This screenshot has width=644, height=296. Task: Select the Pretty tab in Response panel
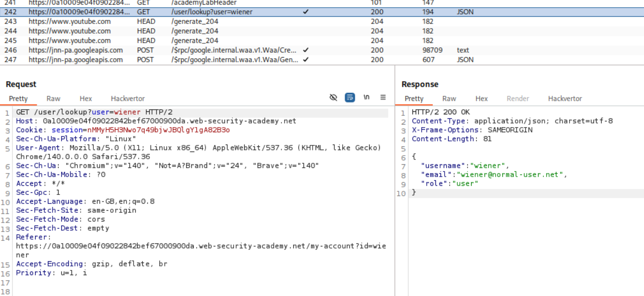(x=414, y=98)
